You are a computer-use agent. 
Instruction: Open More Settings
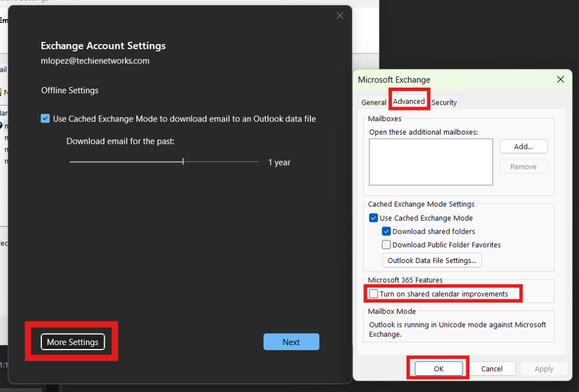pyautogui.click(x=72, y=342)
